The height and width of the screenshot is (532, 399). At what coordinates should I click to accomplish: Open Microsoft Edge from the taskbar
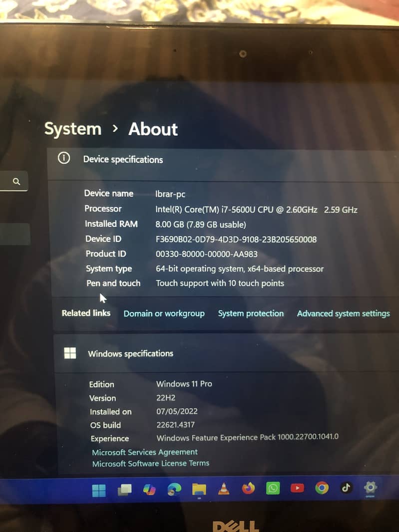click(174, 490)
